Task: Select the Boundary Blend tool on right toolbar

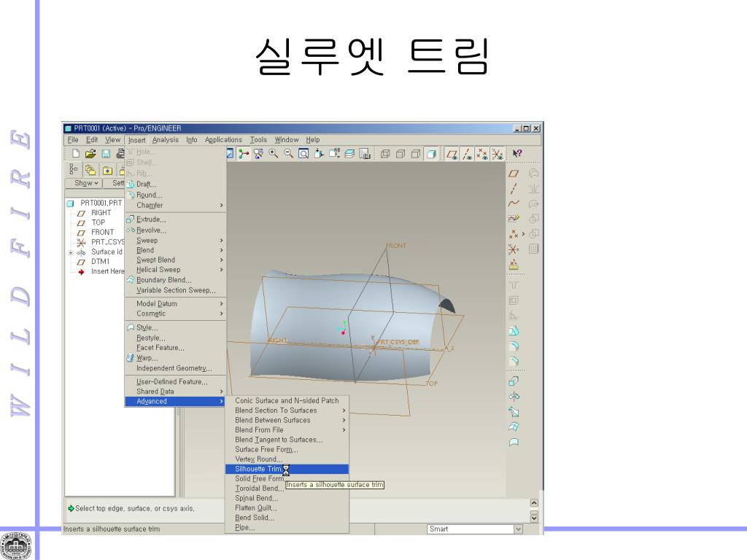Action: click(x=513, y=427)
